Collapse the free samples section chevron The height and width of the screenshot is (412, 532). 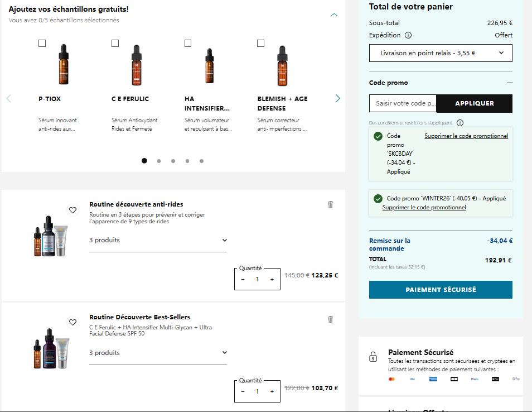pyautogui.click(x=334, y=15)
